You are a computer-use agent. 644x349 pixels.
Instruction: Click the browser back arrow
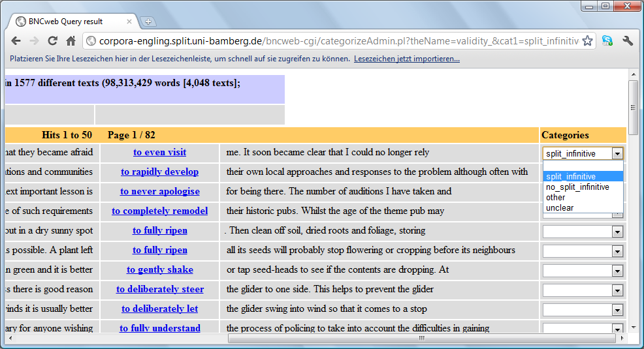(16, 41)
